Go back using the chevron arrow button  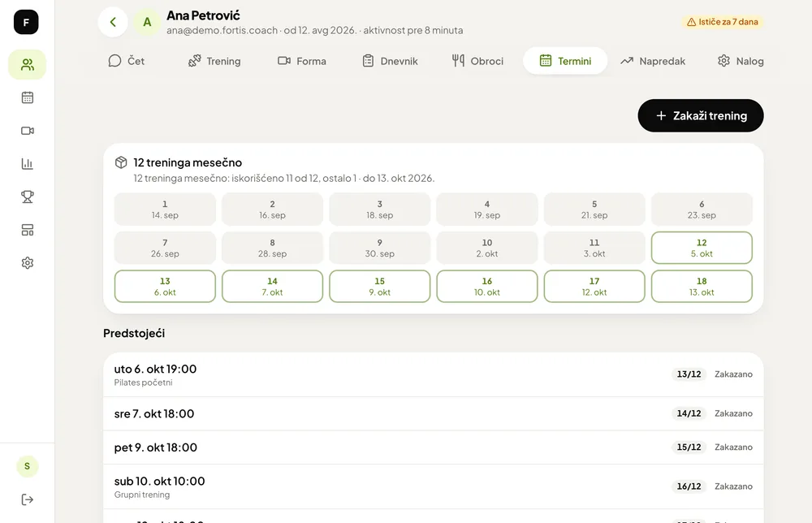pyautogui.click(x=113, y=22)
